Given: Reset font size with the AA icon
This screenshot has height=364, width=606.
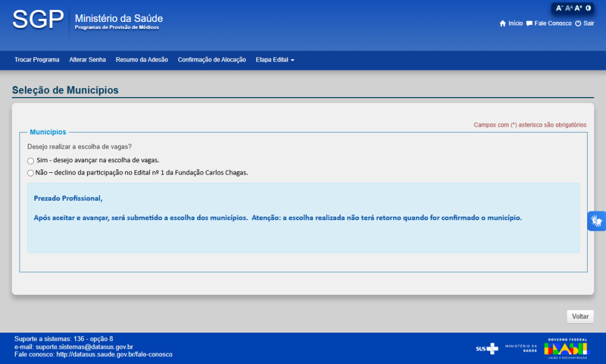Looking at the screenshot, I should pos(569,8).
